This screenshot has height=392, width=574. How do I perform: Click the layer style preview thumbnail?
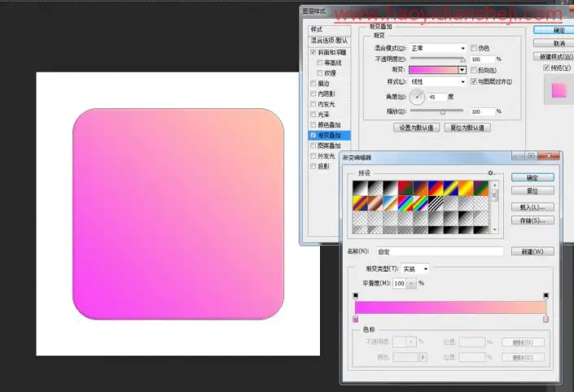click(559, 90)
